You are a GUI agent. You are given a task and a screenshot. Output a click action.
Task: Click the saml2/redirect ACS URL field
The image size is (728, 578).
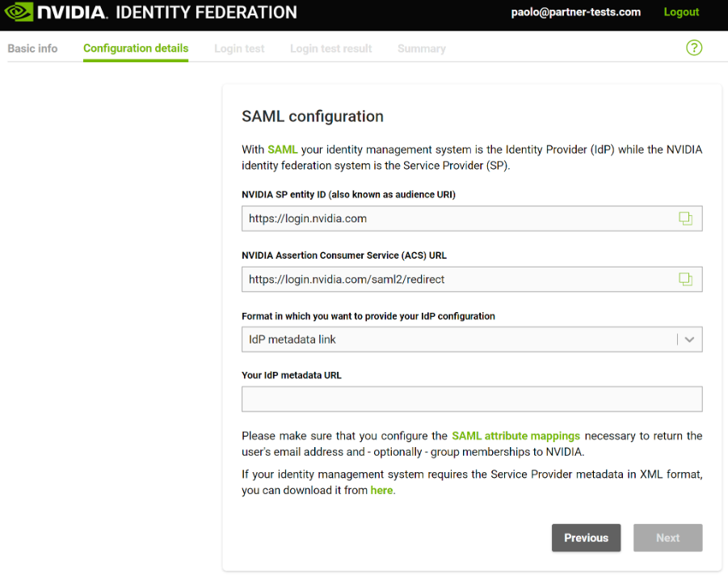click(472, 279)
